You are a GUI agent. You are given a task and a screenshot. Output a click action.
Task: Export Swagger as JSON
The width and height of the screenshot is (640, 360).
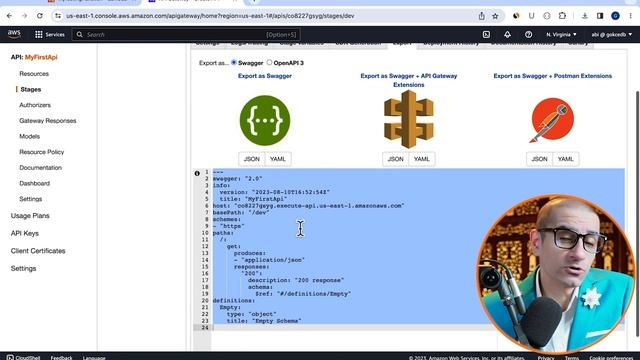click(252, 159)
